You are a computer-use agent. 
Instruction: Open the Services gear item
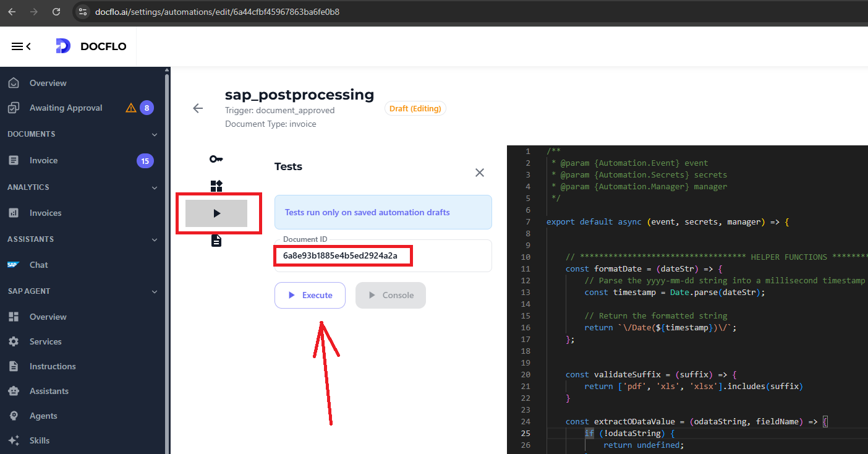click(45, 341)
